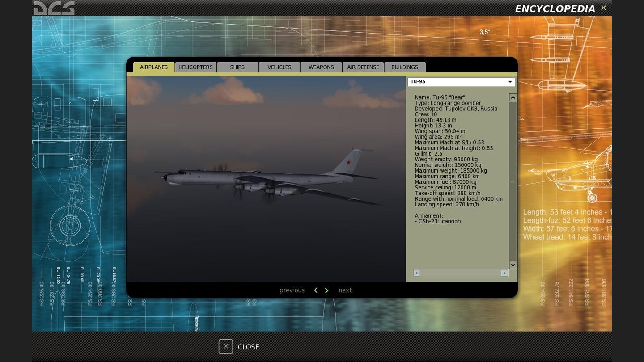Click the 'Name: Tu-95 "Bear"' line
Image resolution: width=644 pixels, height=362 pixels.
click(440, 97)
